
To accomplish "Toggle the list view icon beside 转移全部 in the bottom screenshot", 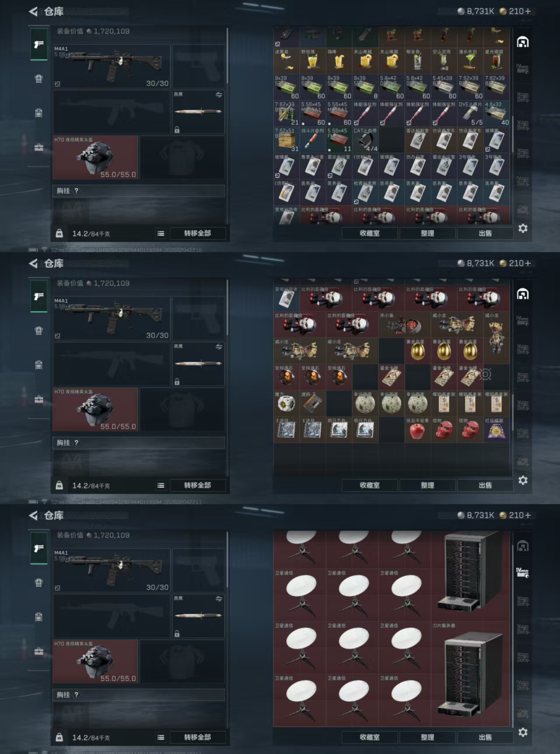I will [x=161, y=737].
